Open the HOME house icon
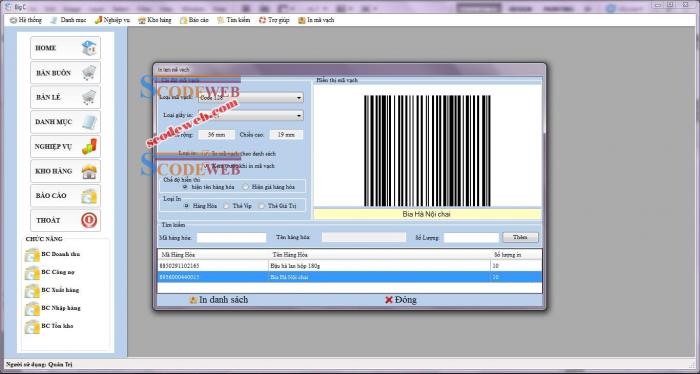 pos(89,48)
